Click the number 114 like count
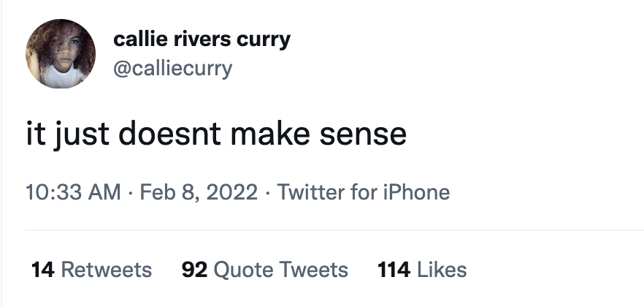The image size is (644, 307). pos(393,270)
